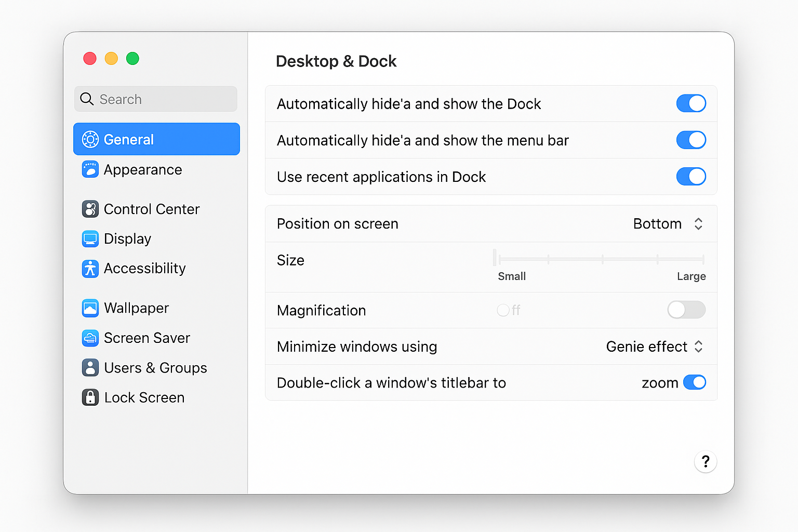Switch to Display settings label

[127, 239]
